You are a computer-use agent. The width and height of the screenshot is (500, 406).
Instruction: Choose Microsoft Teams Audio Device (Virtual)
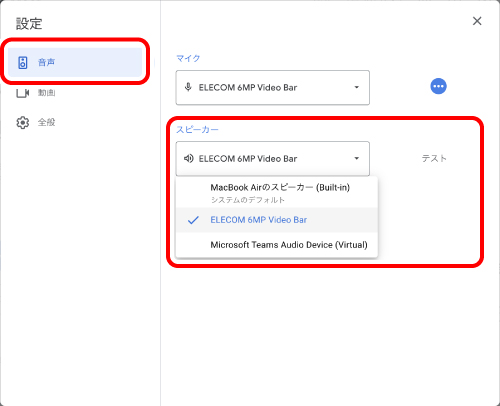point(277,245)
